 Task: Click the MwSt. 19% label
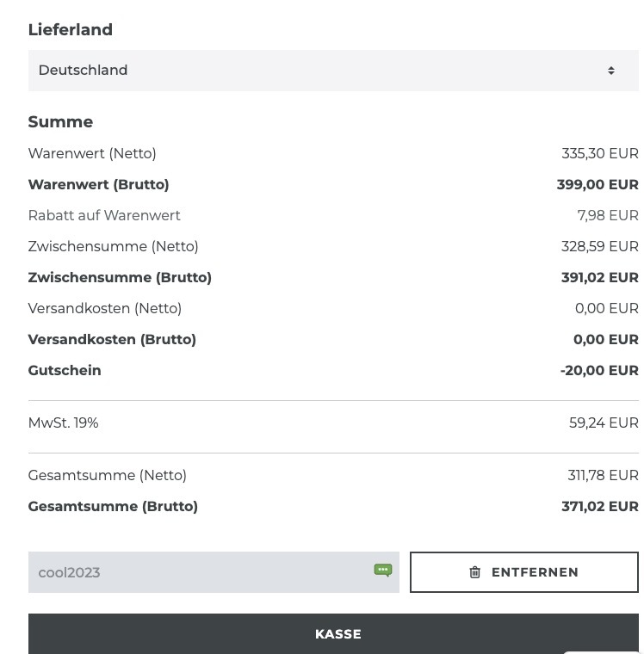63,423
